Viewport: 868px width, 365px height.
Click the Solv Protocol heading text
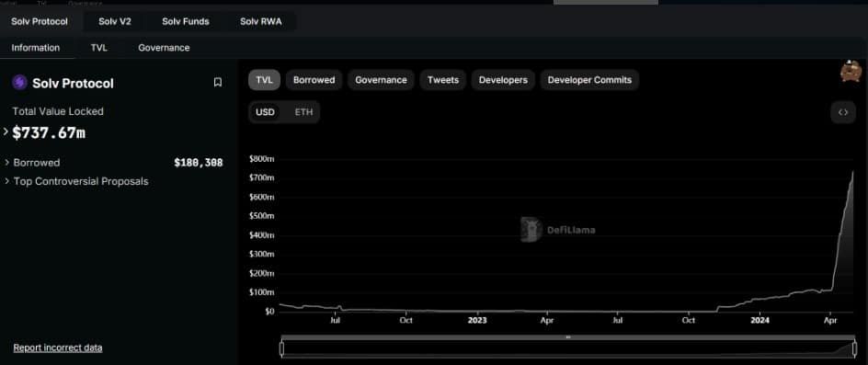pos(73,84)
